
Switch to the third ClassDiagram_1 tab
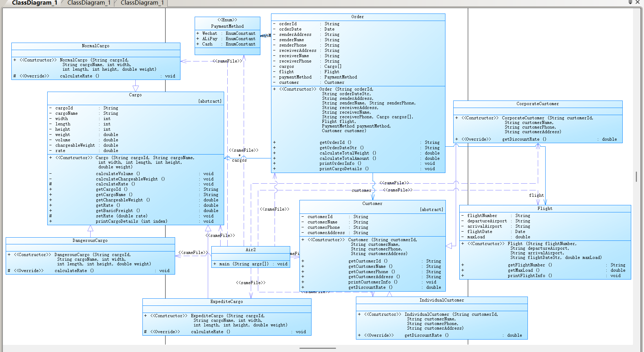pyautogui.click(x=142, y=3)
